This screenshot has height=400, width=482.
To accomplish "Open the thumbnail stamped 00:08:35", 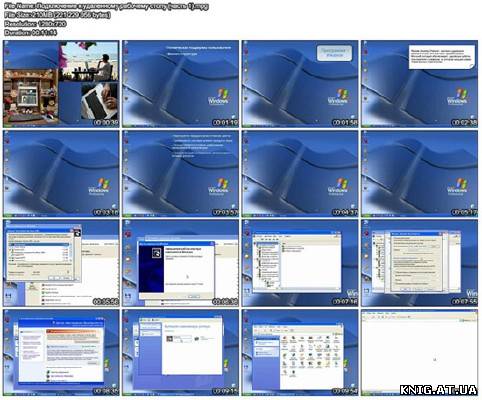I will [61, 353].
